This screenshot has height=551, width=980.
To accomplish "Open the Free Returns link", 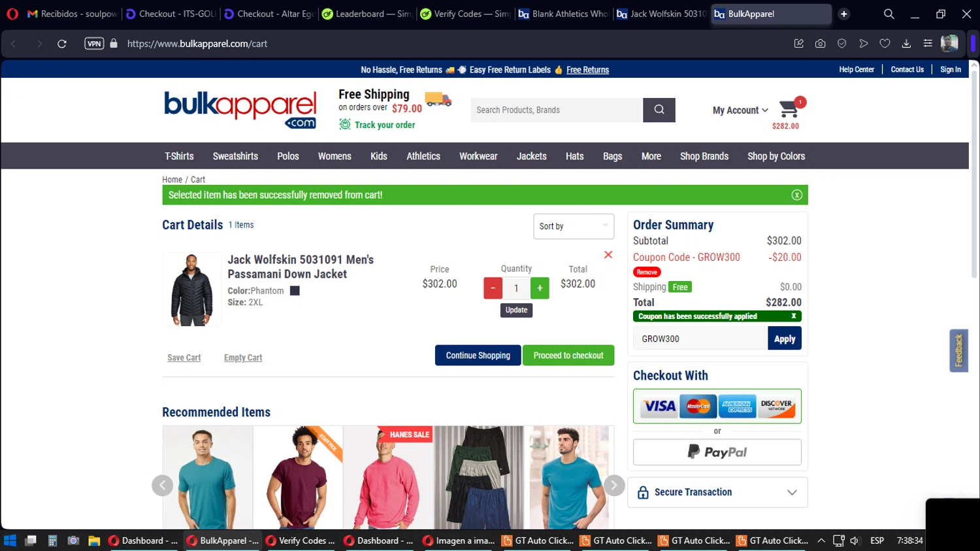I will pos(587,70).
